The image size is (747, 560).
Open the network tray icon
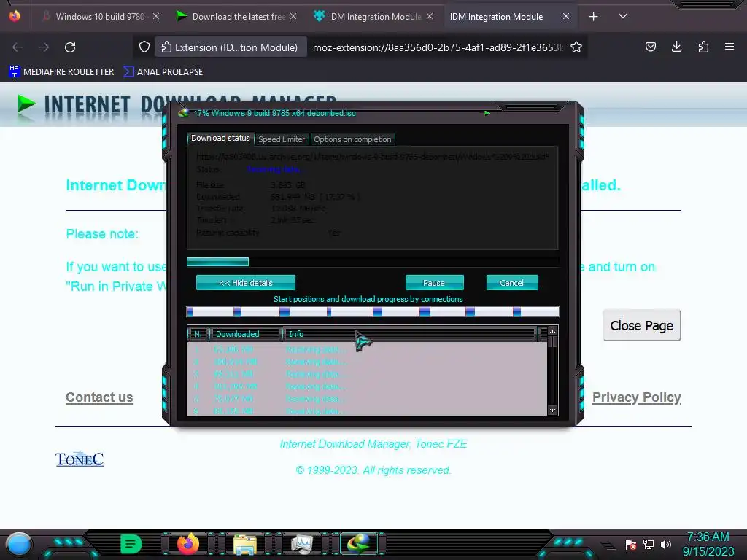[x=649, y=544]
